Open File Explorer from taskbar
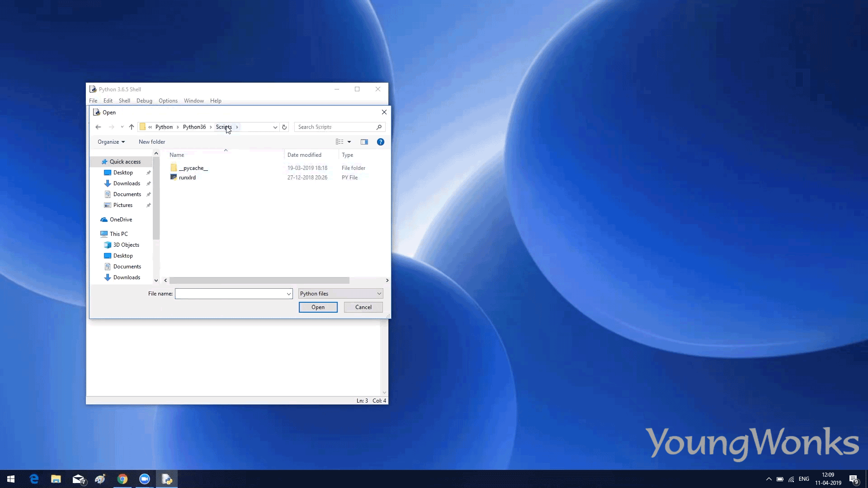This screenshot has height=488, width=868. point(56,479)
